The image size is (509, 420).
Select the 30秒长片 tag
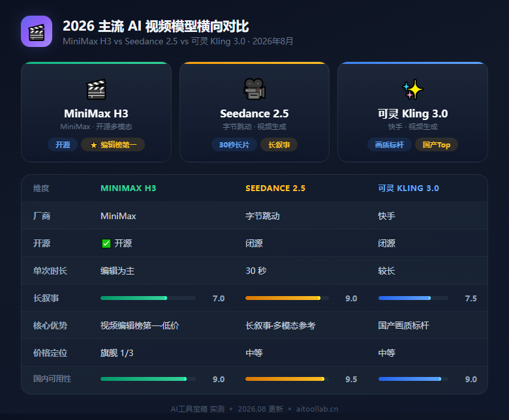[x=234, y=145]
